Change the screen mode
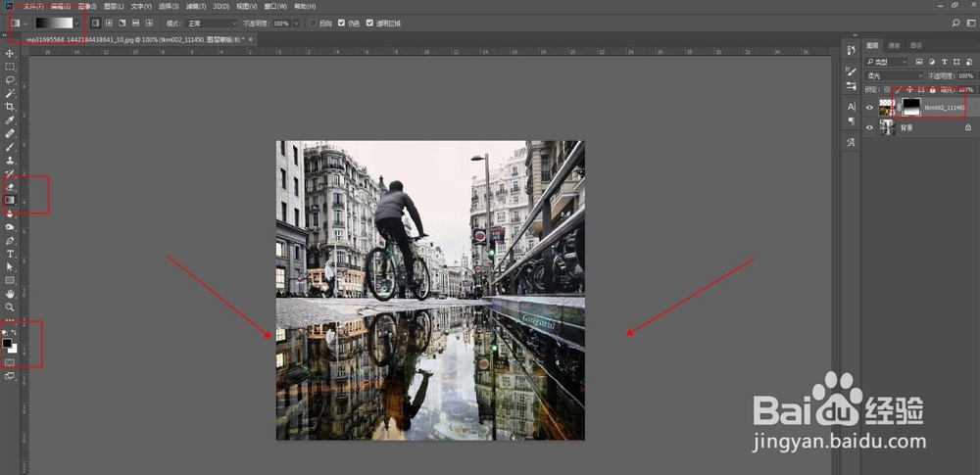 coord(10,376)
